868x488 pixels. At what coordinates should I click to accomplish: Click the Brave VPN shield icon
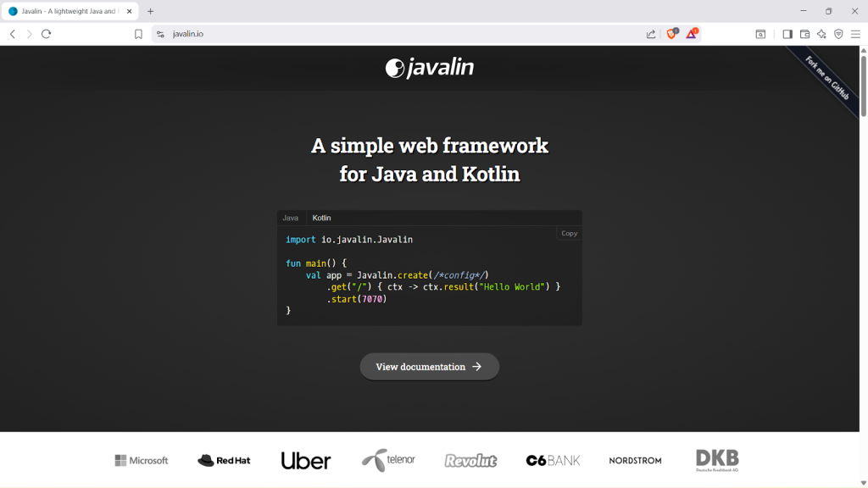click(838, 34)
